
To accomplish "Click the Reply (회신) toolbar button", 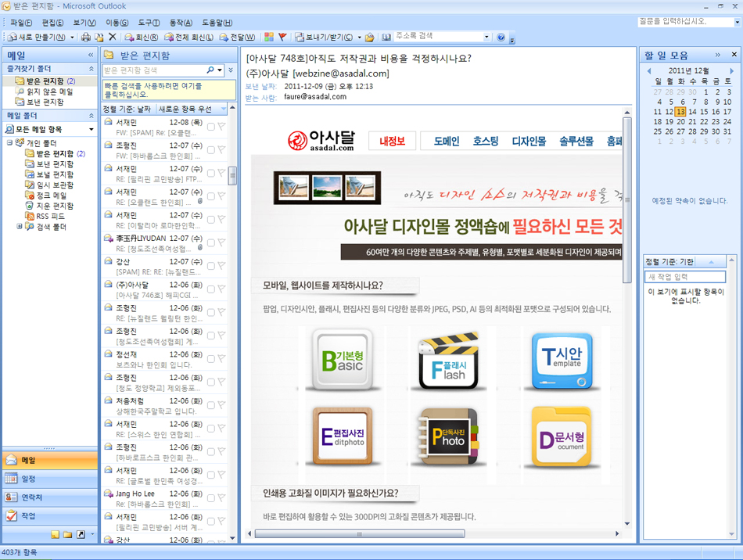I will click(142, 37).
